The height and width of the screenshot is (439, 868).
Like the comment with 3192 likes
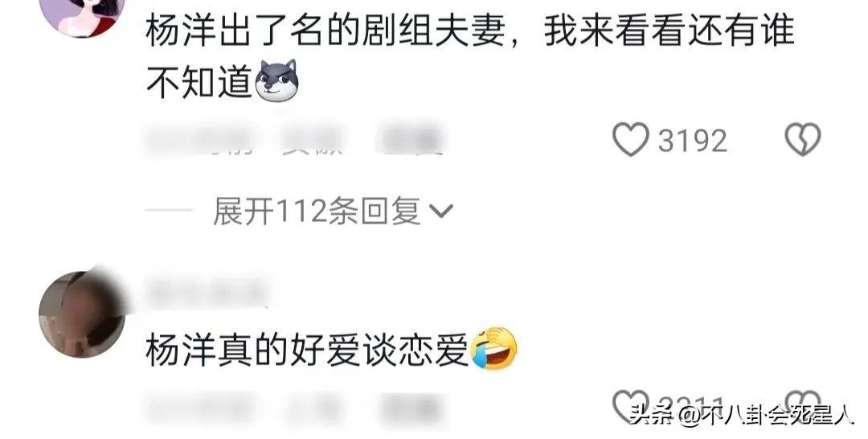pos(631,139)
